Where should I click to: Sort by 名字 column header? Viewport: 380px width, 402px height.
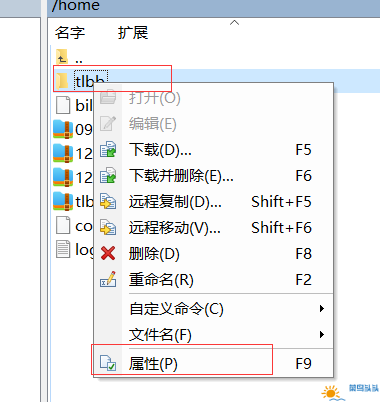pyautogui.click(x=70, y=33)
